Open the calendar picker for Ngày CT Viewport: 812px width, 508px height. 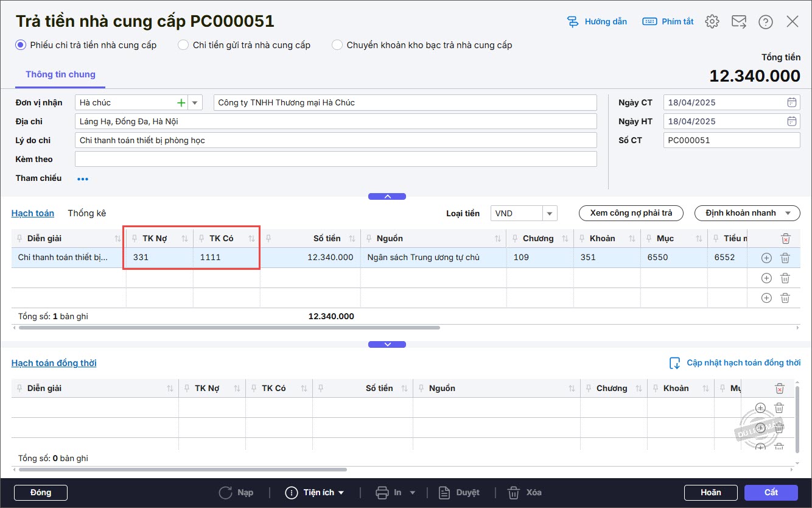(791, 102)
